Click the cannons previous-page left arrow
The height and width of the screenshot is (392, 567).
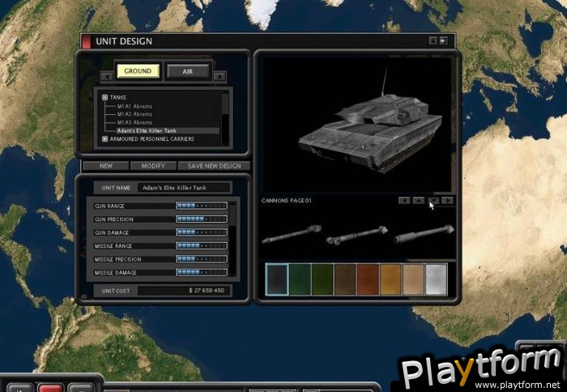coord(404,200)
